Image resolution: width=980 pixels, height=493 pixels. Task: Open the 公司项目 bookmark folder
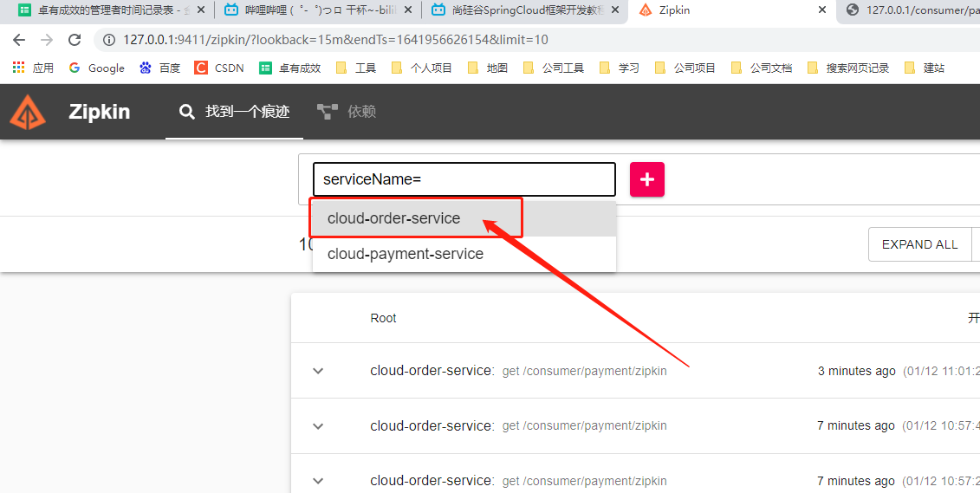(x=685, y=68)
